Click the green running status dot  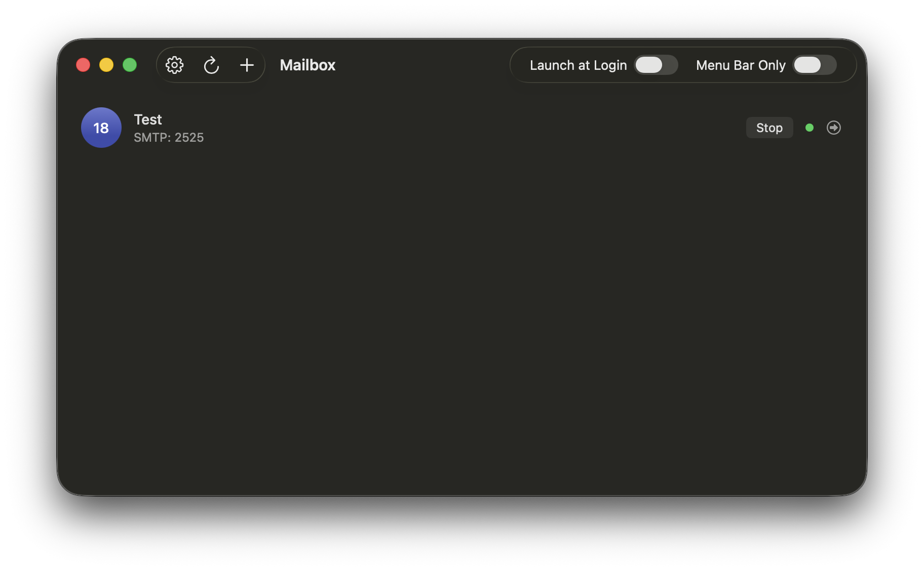(809, 128)
